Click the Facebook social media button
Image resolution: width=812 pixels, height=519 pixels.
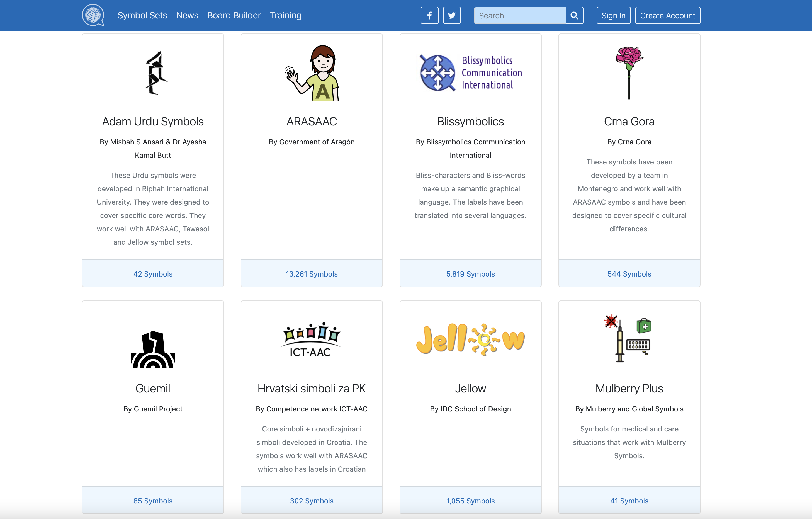click(x=429, y=15)
